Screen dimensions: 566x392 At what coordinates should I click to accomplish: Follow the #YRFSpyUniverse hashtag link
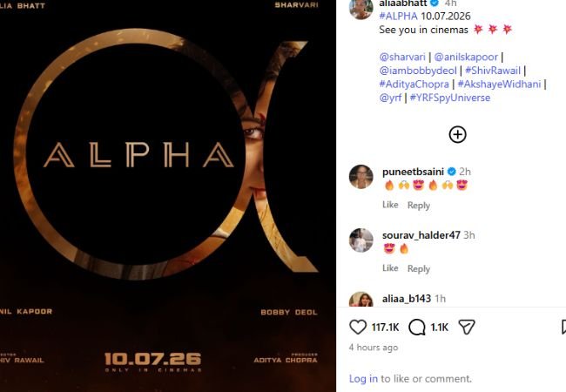point(450,98)
